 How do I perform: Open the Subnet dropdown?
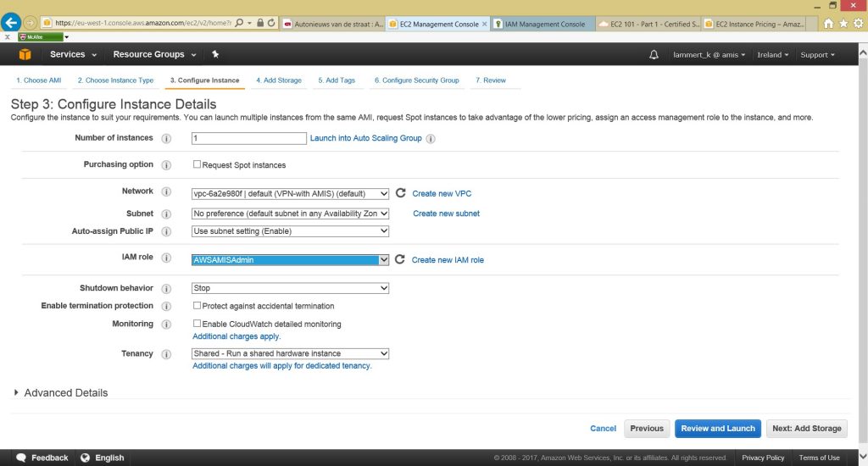tap(290, 214)
